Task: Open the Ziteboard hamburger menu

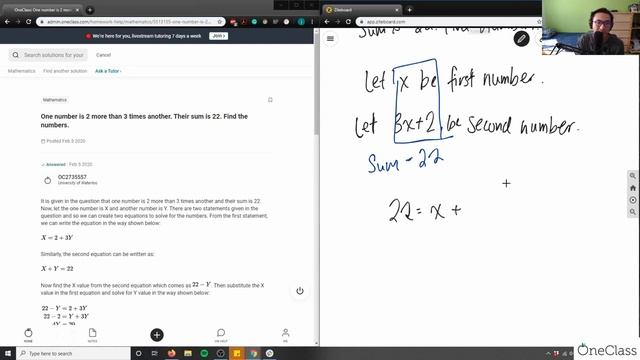Action: pyautogui.click(x=330, y=39)
